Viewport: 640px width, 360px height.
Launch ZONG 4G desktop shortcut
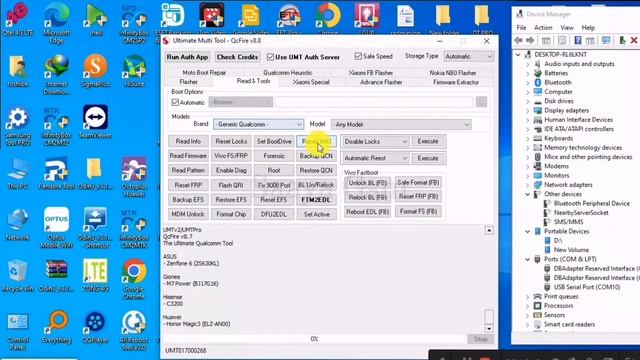pos(95,276)
